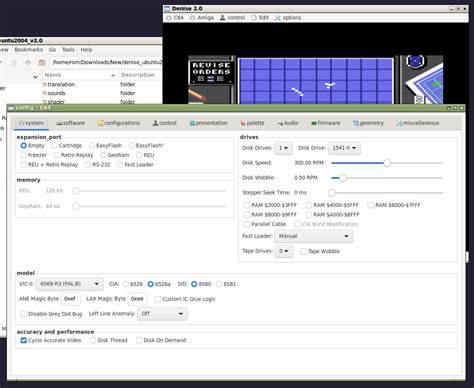Enable Custom IC Glue Logic checkbox
The width and height of the screenshot is (474, 388).
coord(158,299)
